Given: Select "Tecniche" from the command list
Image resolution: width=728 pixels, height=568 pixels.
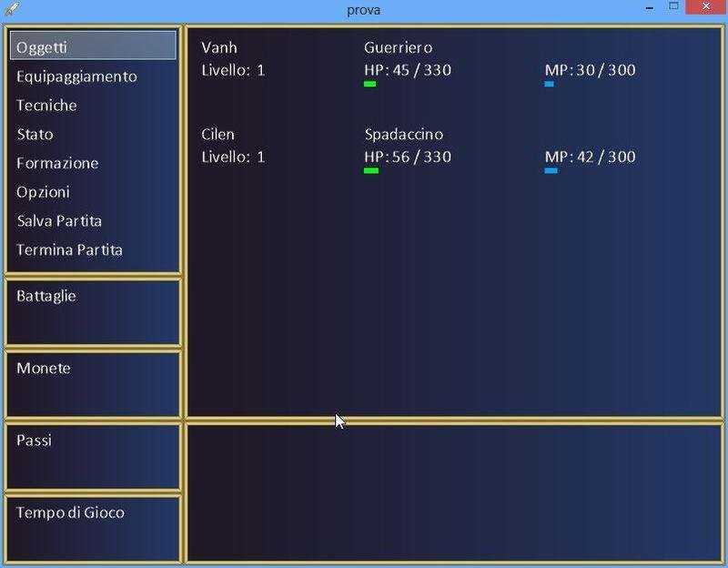Looking at the screenshot, I should tap(47, 106).
